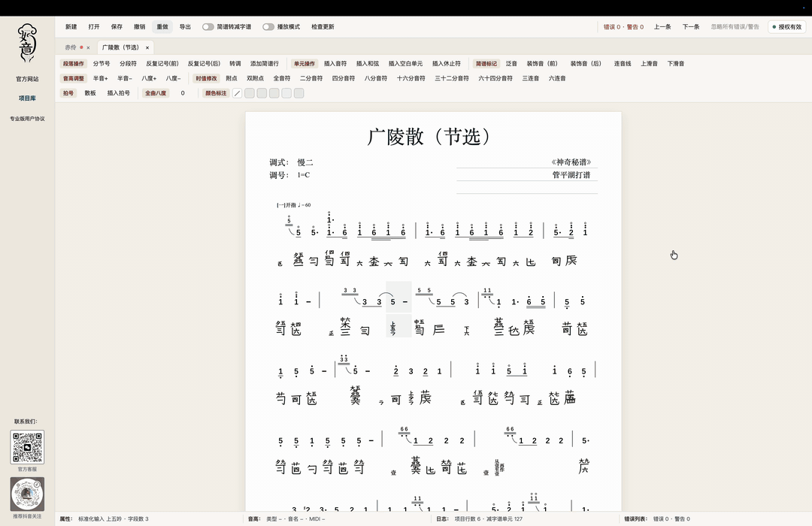Open 官方网站 link in sidebar
This screenshot has height=526, width=812.
[27, 79]
